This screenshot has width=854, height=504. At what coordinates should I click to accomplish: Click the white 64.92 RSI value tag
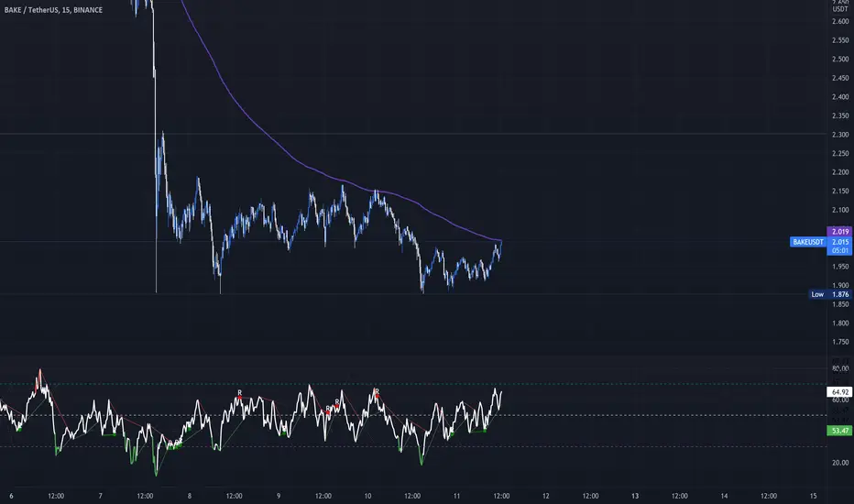tap(839, 392)
